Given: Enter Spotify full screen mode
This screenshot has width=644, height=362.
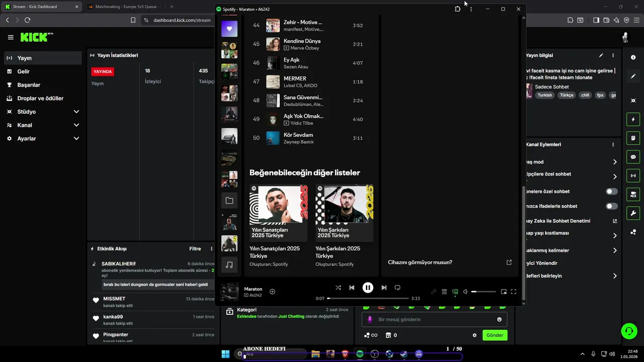Looking at the screenshot, I should 514,292.
